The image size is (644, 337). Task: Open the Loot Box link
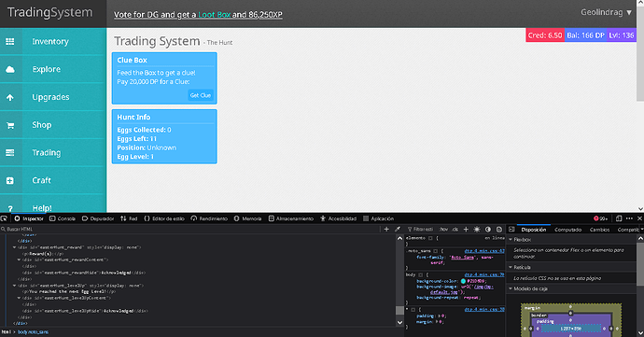[x=215, y=14]
